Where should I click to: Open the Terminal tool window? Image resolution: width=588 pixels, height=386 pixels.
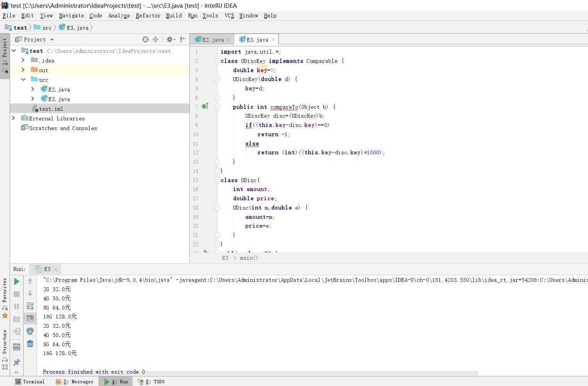(x=30, y=381)
